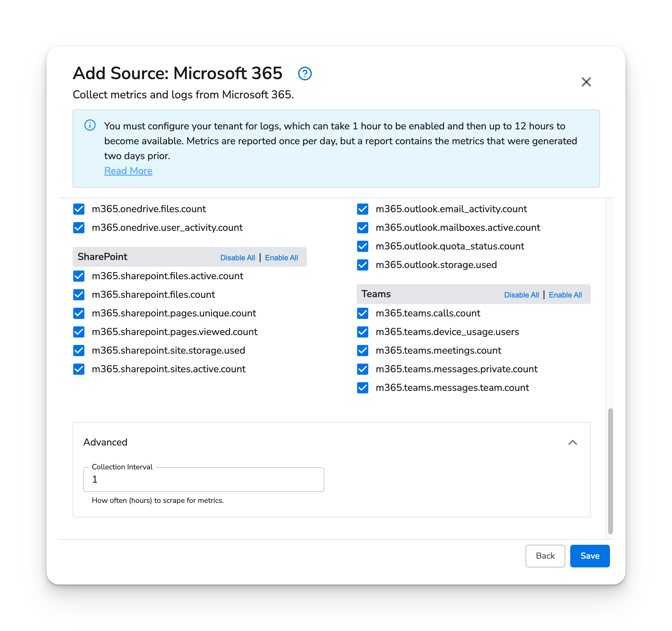The width and height of the screenshot is (672, 631).
Task: Toggle m365.teams.calls.count checkbox
Action: pyautogui.click(x=362, y=313)
